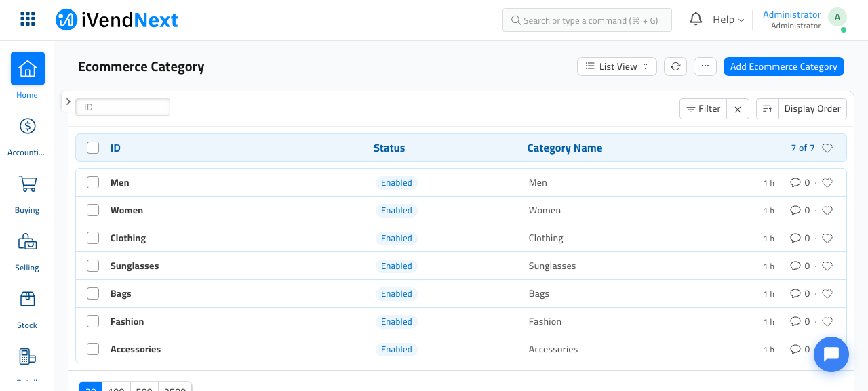Open the List View switcher dropdown
The height and width of the screenshot is (391, 868).
point(617,66)
